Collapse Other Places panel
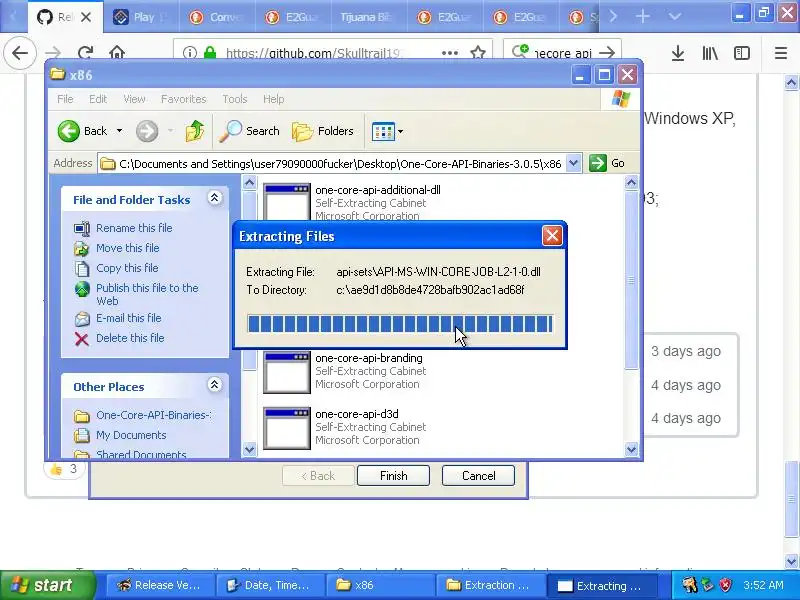The height and width of the screenshot is (600, 800). (x=215, y=385)
